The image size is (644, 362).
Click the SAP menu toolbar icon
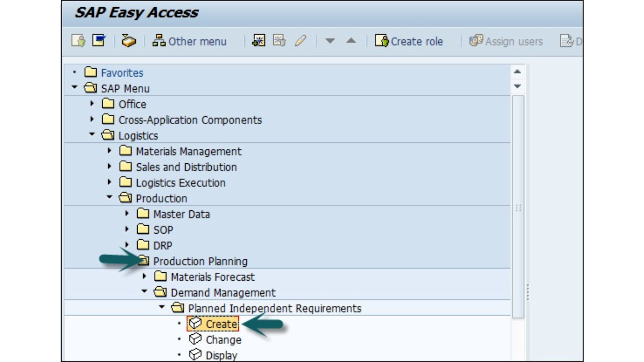pyautogui.click(x=99, y=41)
